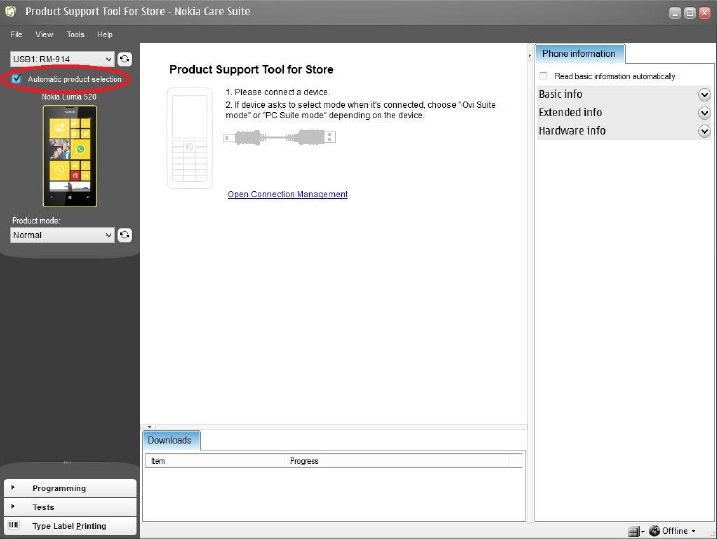Viewport: 717px width, 539px height.
Task: Open the Product mode Normal dropdown
Action: [x=62, y=235]
